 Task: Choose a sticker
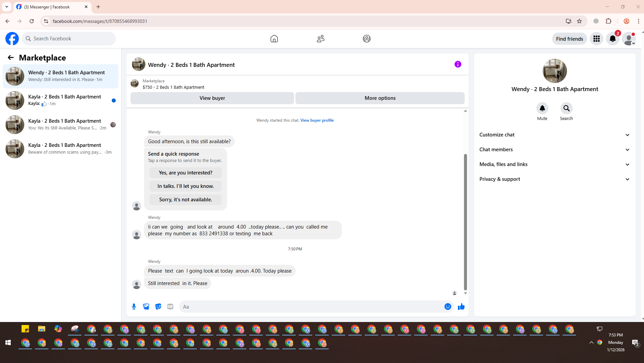158,307
